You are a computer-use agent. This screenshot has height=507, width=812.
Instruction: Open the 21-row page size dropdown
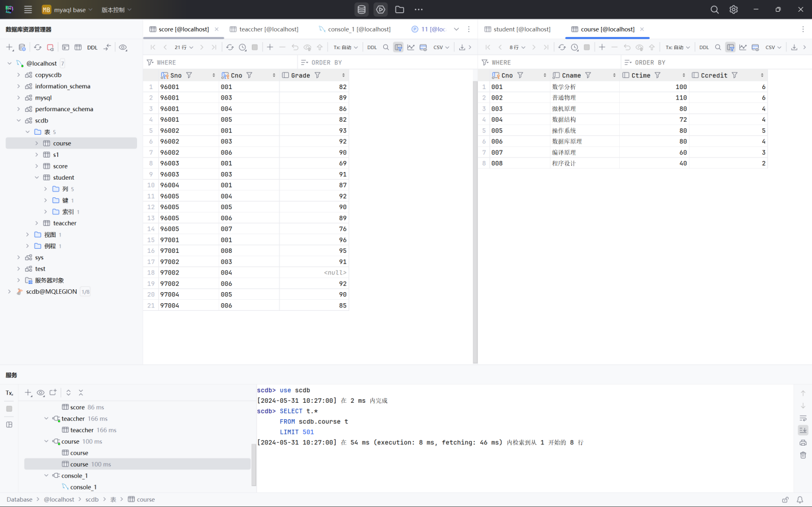click(183, 47)
